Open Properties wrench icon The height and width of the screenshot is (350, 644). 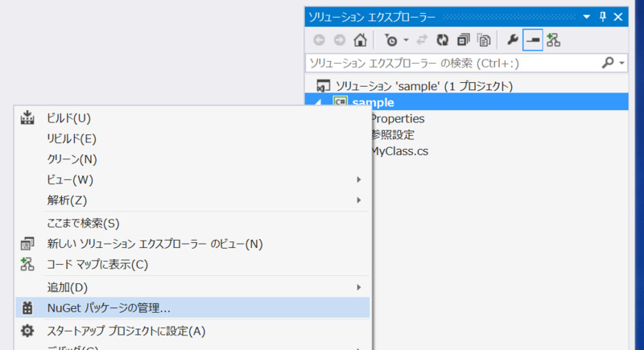point(512,40)
